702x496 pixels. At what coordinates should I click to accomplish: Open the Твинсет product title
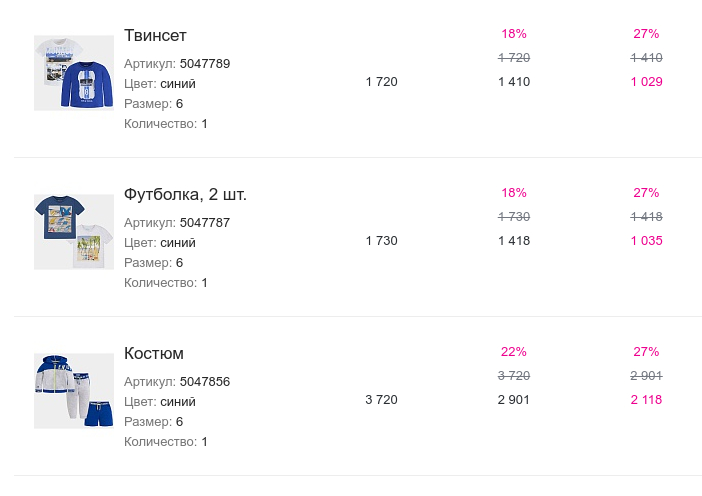point(155,36)
